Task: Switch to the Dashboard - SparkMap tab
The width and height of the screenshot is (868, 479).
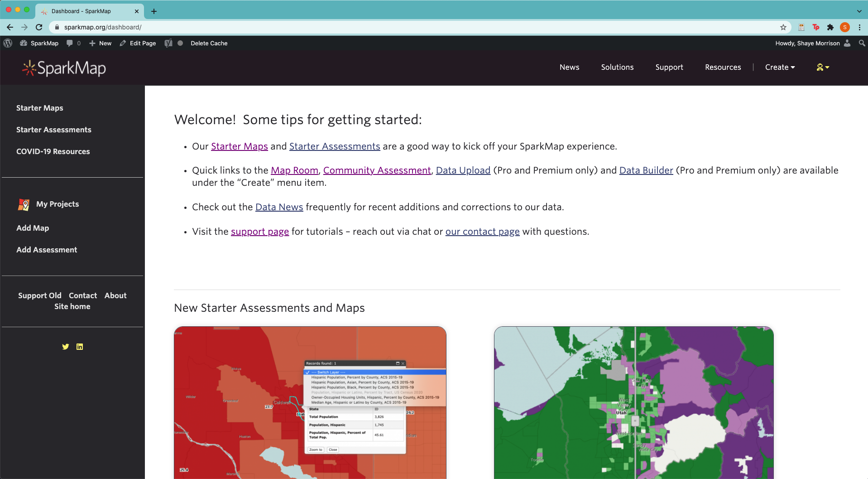Action: [x=82, y=11]
